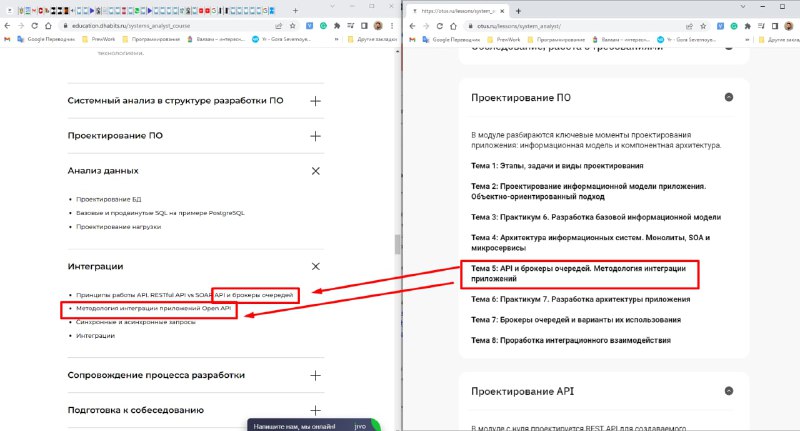Open new tab in right browser window
800x431 pixels.
pyautogui.click(x=518, y=9)
